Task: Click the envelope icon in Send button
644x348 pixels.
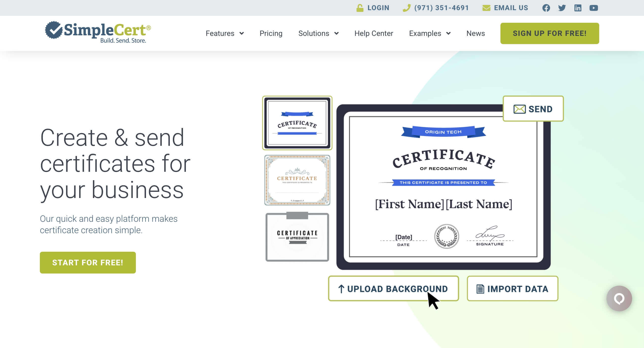Action: (x=519, y=109)
